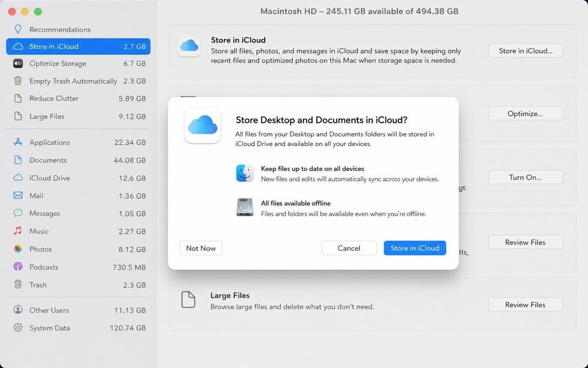Click Keep files up to date on all devices
Viewport: 588px width, 368px height.
click(312, 168)
